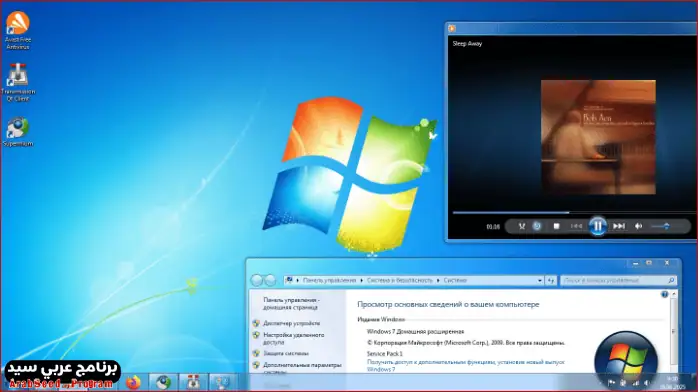Viewport: 698px width, 392px height.
Task: Select 'Система и безопасность' in the breadcrumb
Action: [x=399, y=280]
